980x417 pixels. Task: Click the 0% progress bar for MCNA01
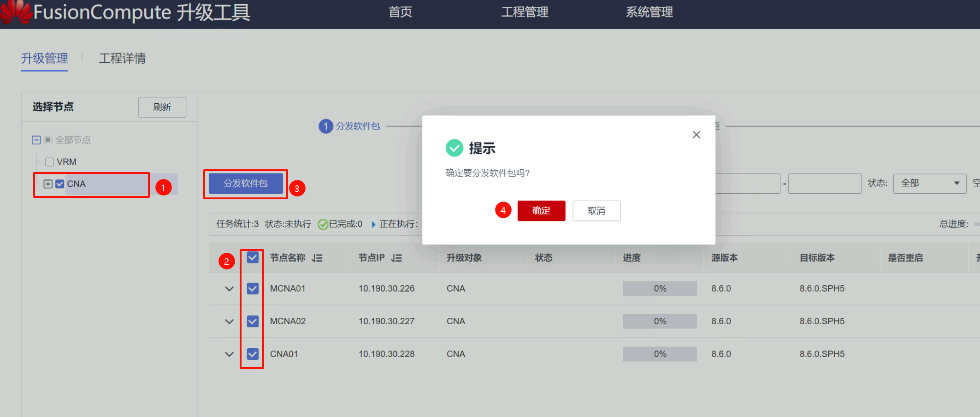tap(660, 289)
